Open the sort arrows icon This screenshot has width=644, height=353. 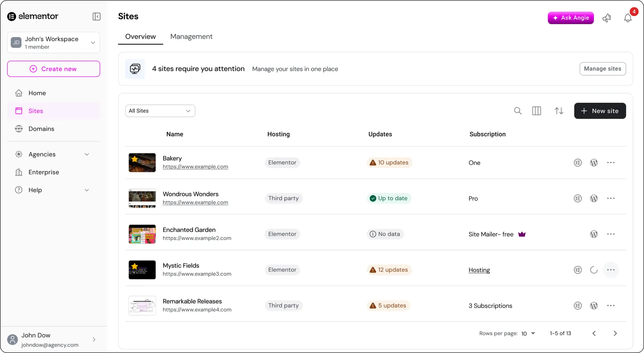[558, 111]
